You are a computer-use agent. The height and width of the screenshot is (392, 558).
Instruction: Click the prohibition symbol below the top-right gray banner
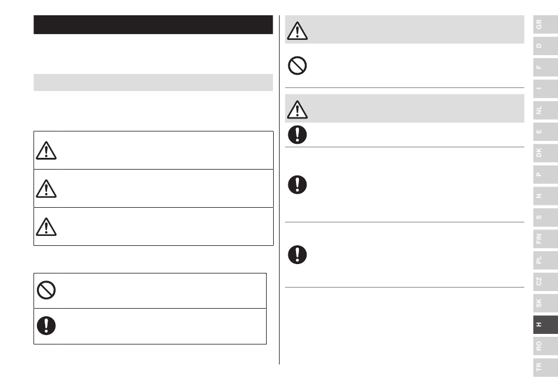297,66
